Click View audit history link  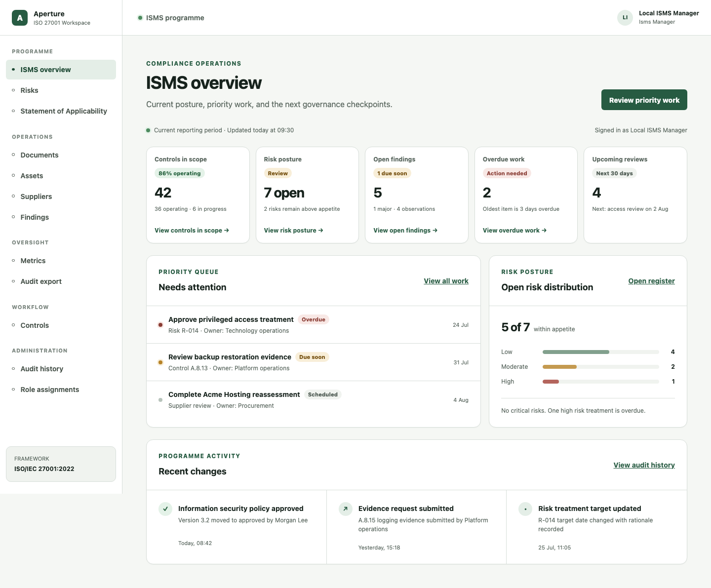[x=644, y=465]
